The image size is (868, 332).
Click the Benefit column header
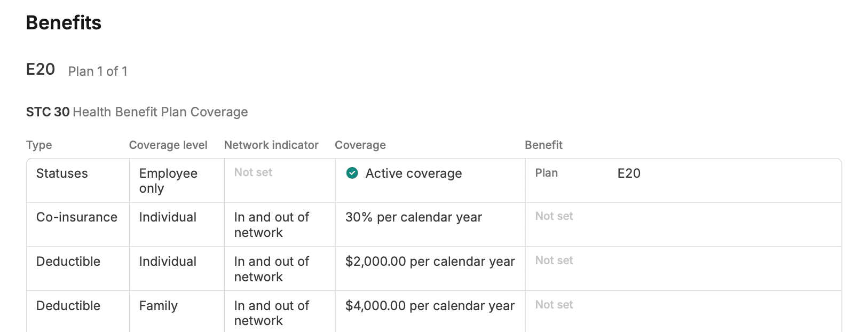[x=544, y=145]
